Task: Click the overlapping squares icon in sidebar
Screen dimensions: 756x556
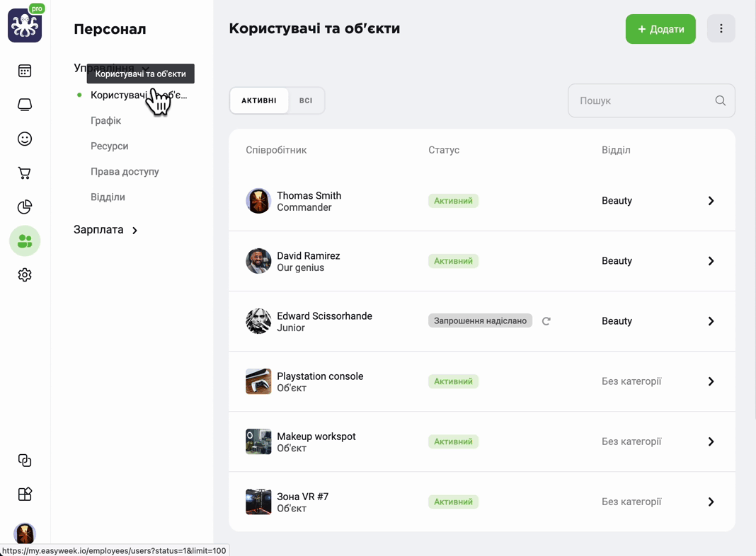Action: coord(25,460)
